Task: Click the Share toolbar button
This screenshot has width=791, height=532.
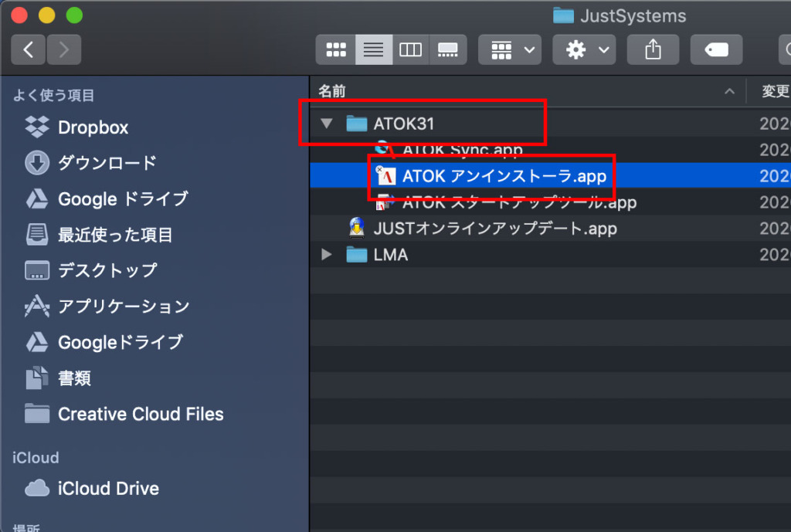Action: point(653,49)
